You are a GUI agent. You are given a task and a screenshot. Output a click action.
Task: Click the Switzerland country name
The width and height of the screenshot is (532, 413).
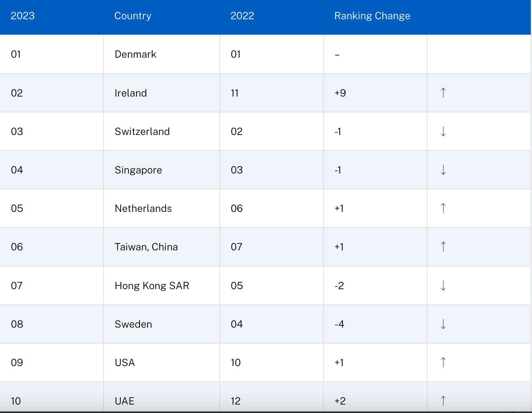(142, 132)
